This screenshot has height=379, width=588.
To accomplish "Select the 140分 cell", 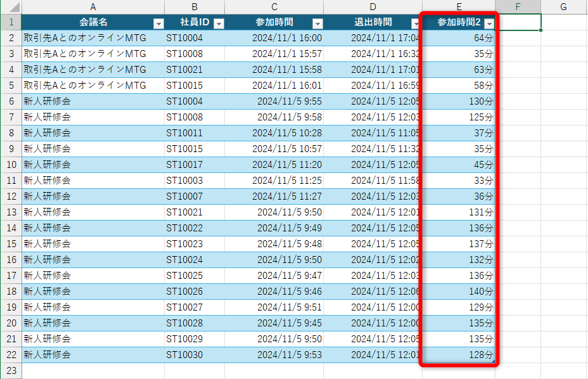I will [459, 291].
